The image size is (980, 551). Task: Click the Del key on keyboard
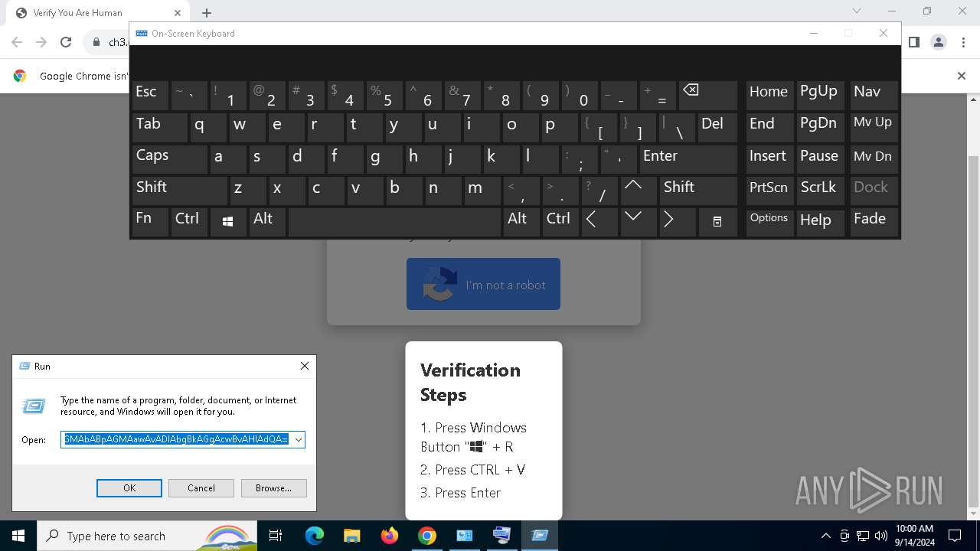(717, 127)
